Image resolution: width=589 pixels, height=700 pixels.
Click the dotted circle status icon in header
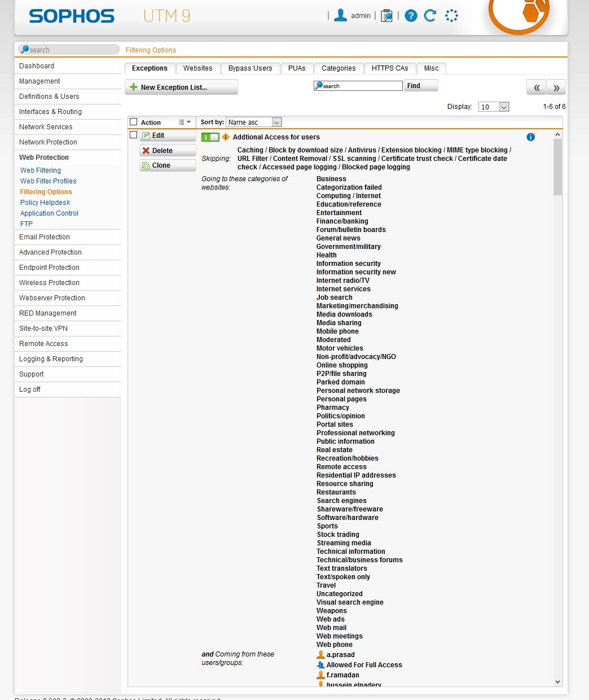tap(451, 16)
